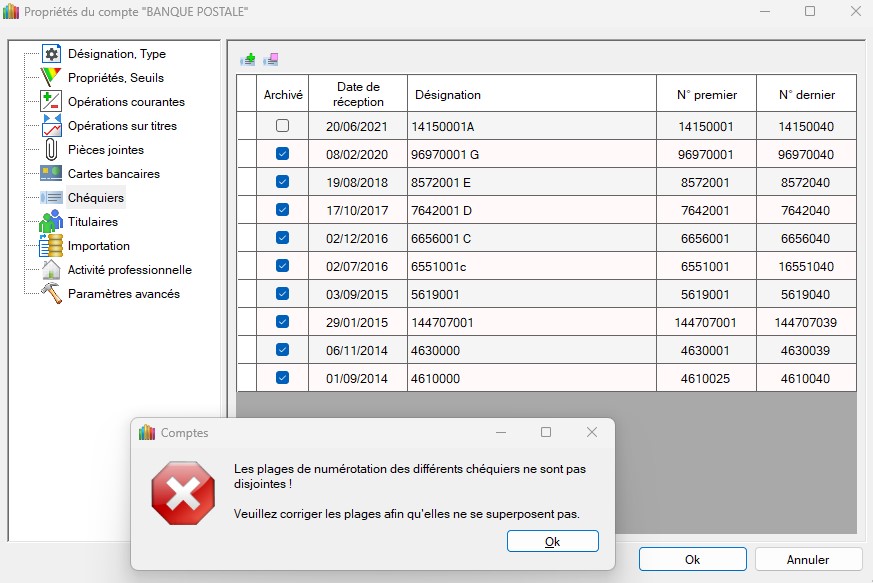Screen dimensions: 873x583
Task: Click the people icon for Titulaires
Action: 51,222
